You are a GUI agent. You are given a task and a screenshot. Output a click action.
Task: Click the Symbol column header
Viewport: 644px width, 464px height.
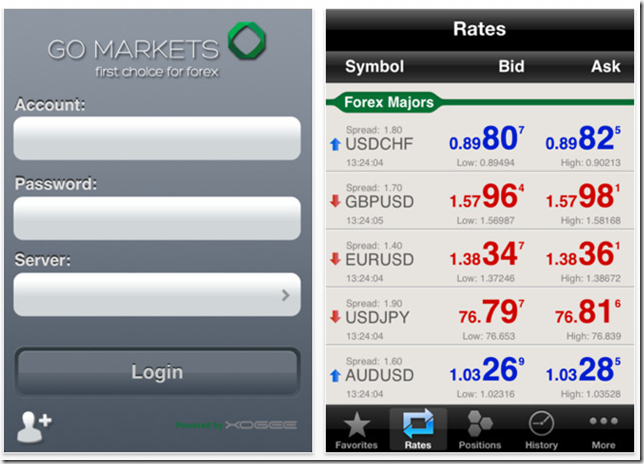(x=375, y=67)
